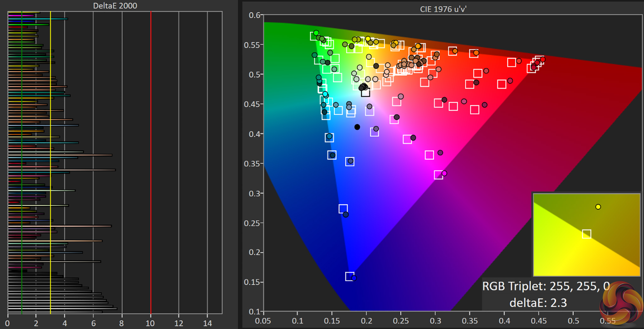The width and height of the screenshot is (644, 329).
Task: Select the white point target square at gamut center
Action: [365, 93]
